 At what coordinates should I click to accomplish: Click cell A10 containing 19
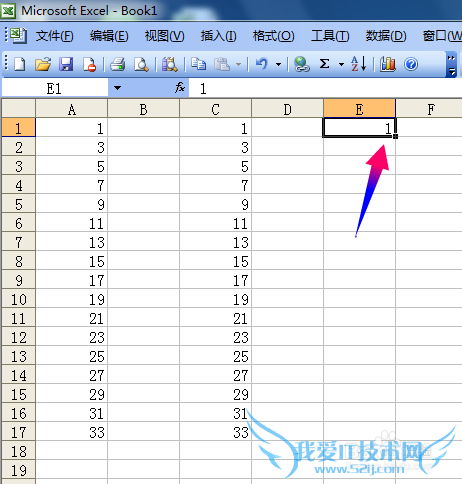point(72,299)
